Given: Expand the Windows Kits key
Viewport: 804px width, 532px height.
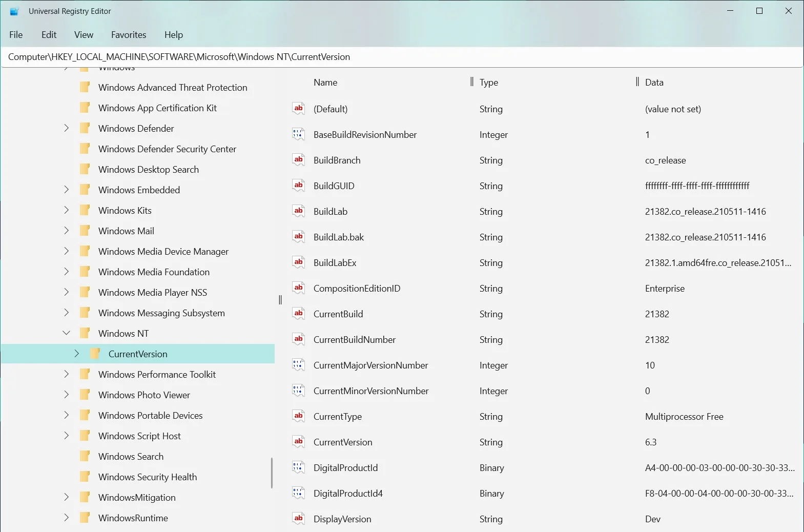Looking at the screenshot, I should (x=66, y=210).
